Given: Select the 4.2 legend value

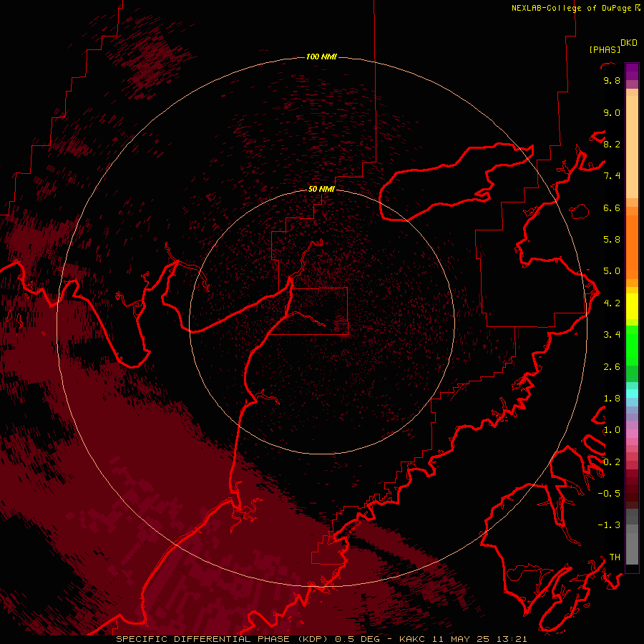Looking at the screenshot, I should pyautogui.click(x=612, y=303).
